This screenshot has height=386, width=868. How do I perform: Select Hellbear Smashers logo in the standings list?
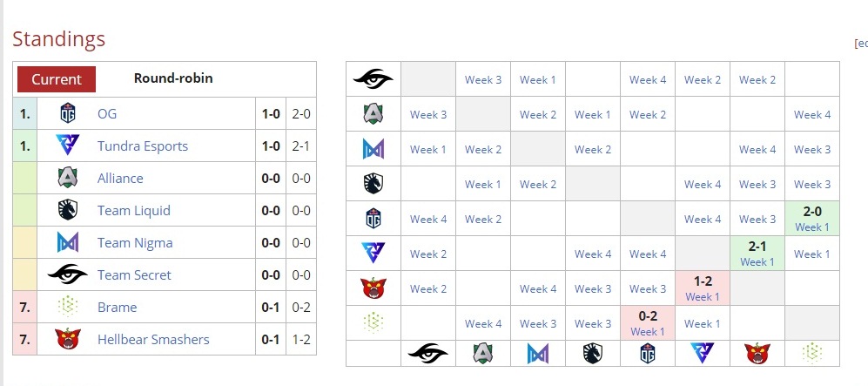pos(69,339)
